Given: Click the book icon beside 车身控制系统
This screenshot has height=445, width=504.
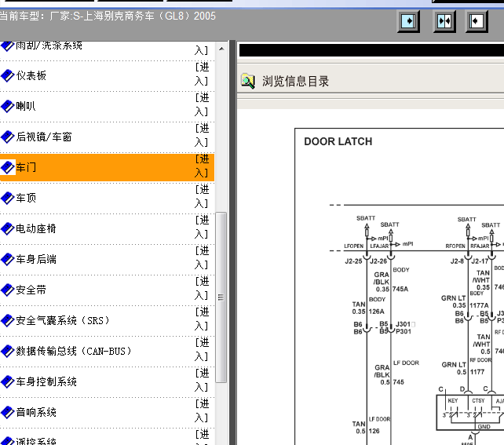Looking at the screenshot, I should pyautogui.click(x=8, y=381).
